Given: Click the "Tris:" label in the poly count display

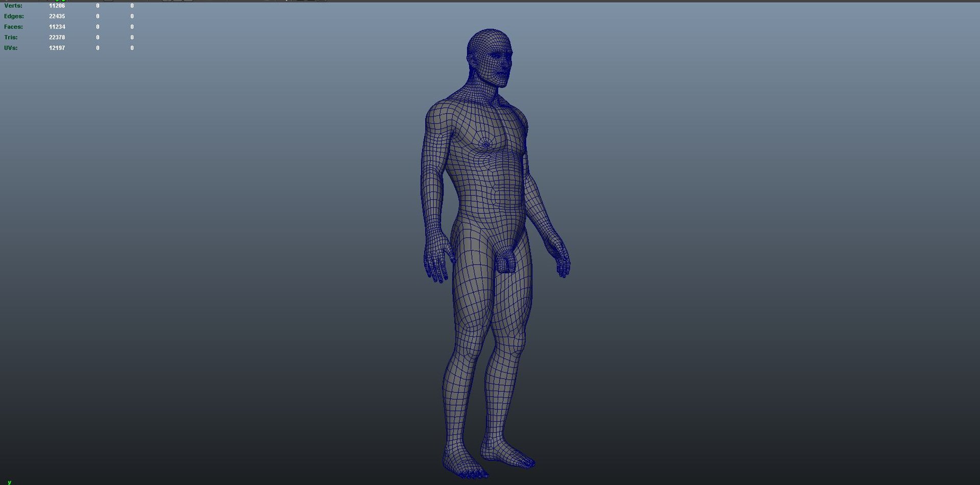Looking at the screenshot, I should click(x=11, y=37).
